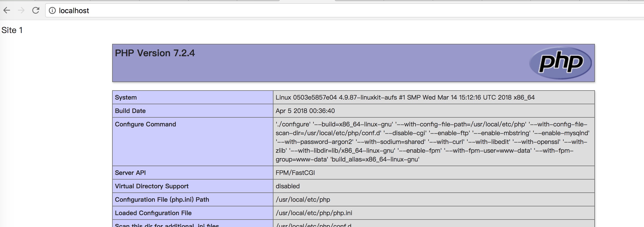
Task: Select the 'Site 1' heading text
Action: point(12,30)
